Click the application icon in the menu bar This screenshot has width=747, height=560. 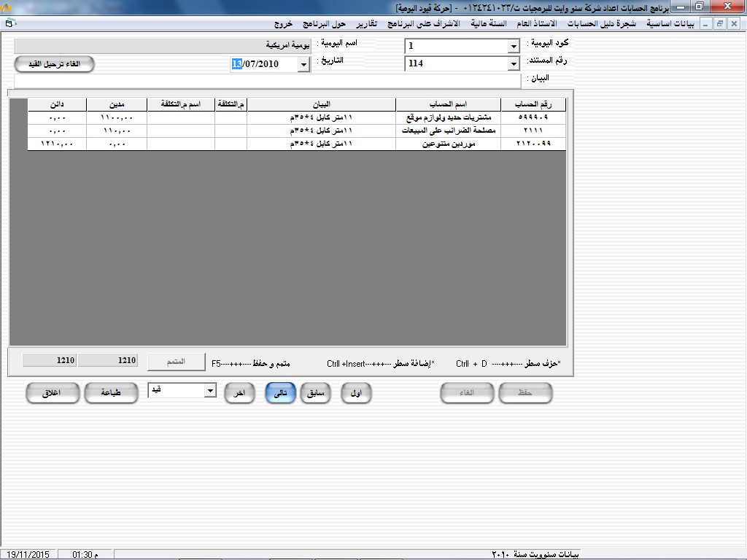9,23
